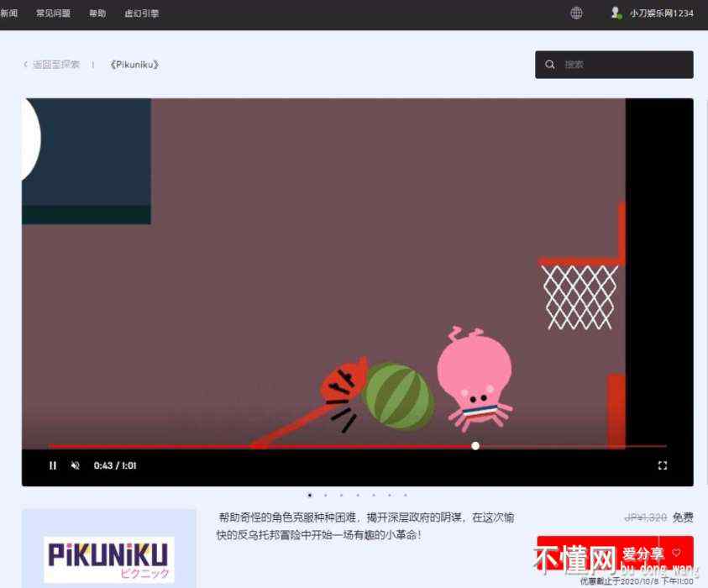
Task: Open the 小刀娱乐网1234 account menu
Action: click(661, 13)
